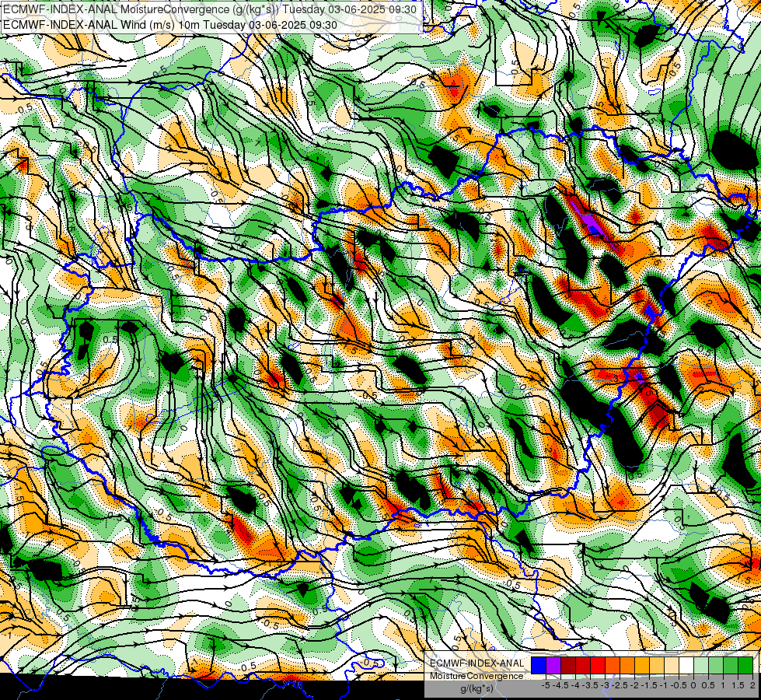Click the legend label 'ECMWF-INDEX-ANAL'

click(476, 663)
